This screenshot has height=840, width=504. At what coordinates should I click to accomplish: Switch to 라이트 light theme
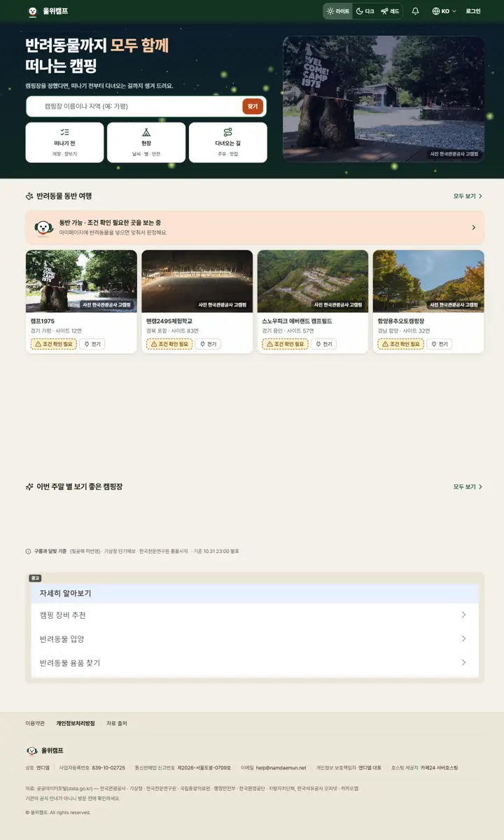pyautogui.click(x=338, y=11)
